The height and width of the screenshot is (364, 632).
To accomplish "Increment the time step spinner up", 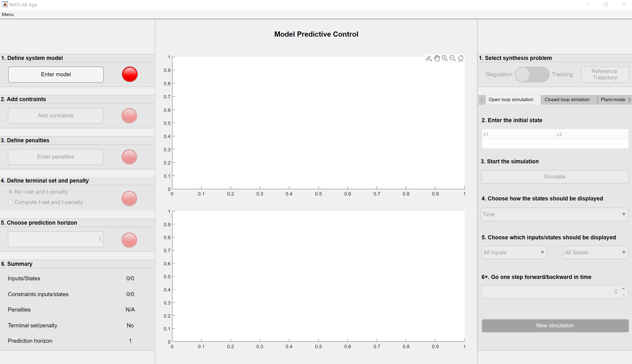I will 623,289.
